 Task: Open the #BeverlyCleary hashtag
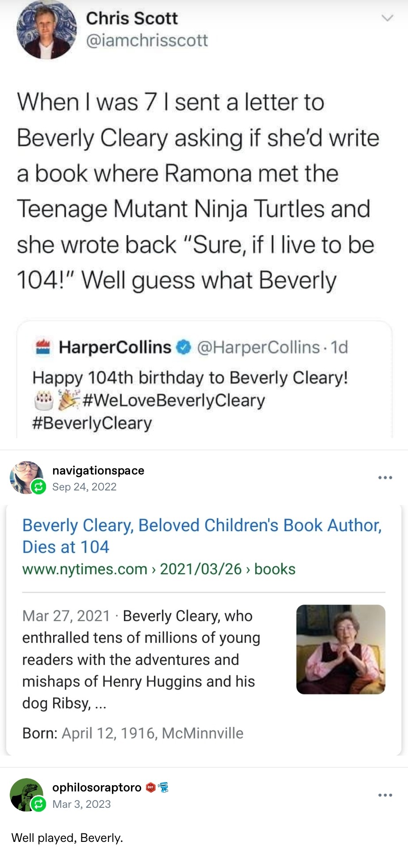(x=92, y=423)
